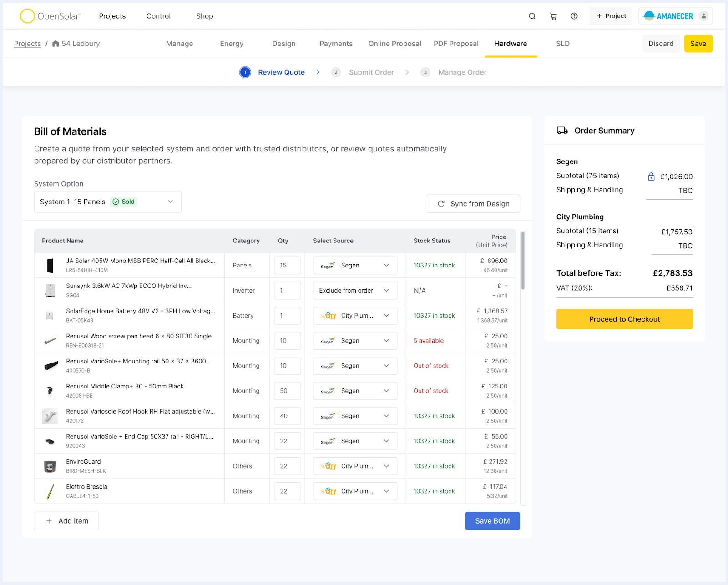Open the Shop menu
Image resolution: width=728 pixels, height=585 pixels.
pyautogui.click(x=204, y=16)
